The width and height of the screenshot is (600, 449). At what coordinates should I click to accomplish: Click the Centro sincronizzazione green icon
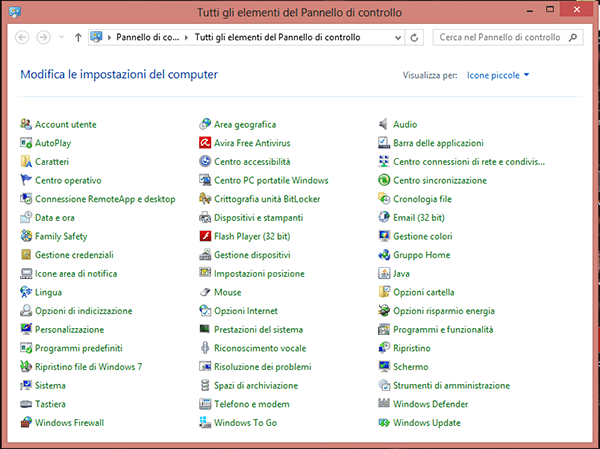point(384,180)
